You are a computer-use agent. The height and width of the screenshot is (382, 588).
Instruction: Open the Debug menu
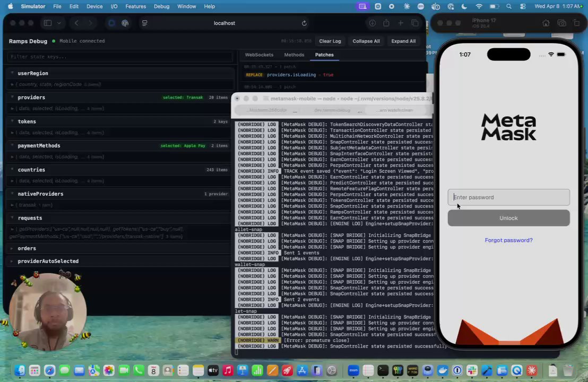[162, 6]
